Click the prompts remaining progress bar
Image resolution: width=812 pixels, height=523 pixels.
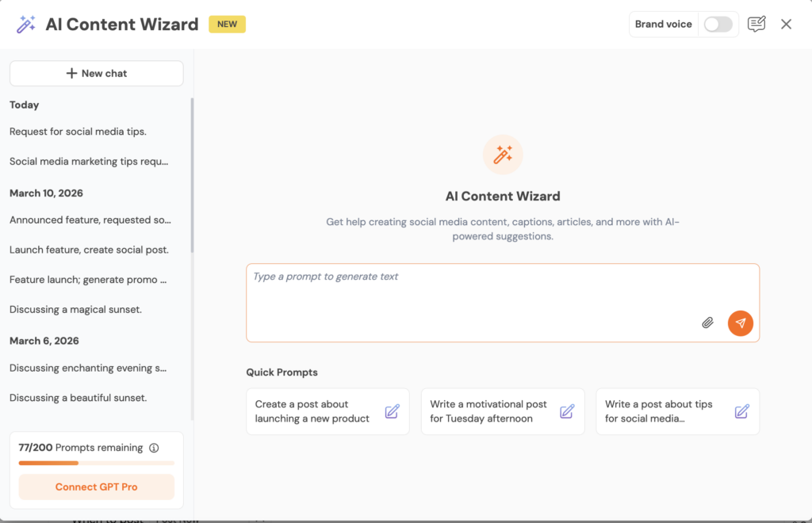(x=97, y=463)
